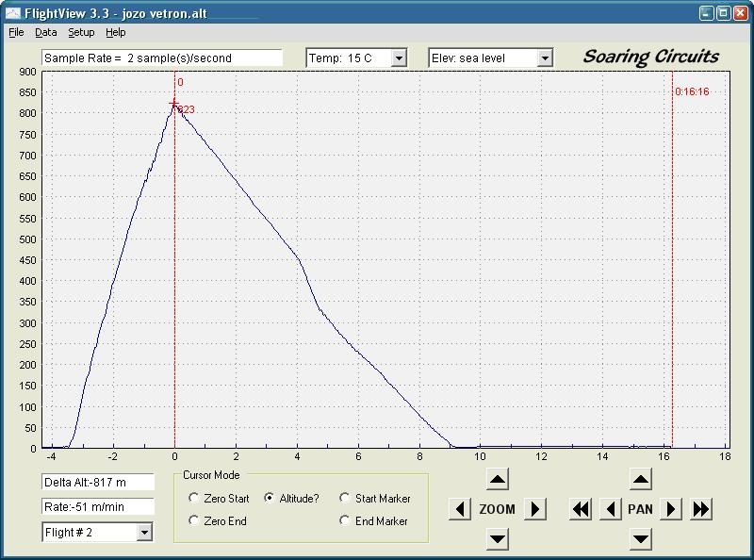This screenshot has height=560, width=754.
Task: Click the ZOOM down arrow button
Action: click(x=498, y=538)
